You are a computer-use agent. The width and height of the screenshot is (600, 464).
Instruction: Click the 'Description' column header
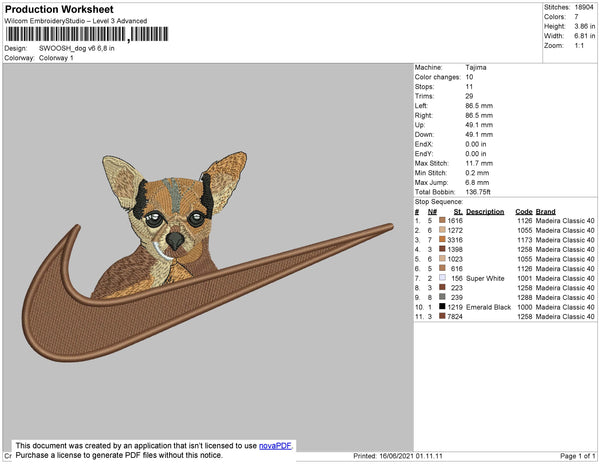(x=485, y=212)
